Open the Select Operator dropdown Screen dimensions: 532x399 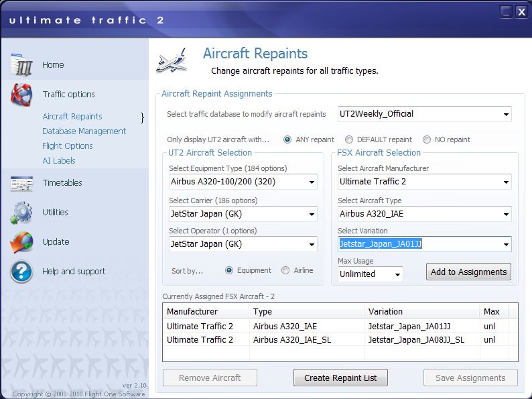click(243, 244)
